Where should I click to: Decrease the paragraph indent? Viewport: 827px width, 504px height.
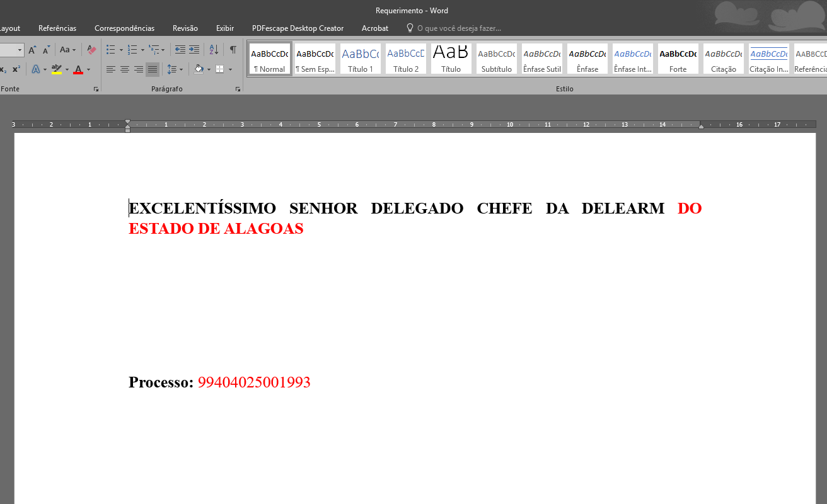coord(180,50)
